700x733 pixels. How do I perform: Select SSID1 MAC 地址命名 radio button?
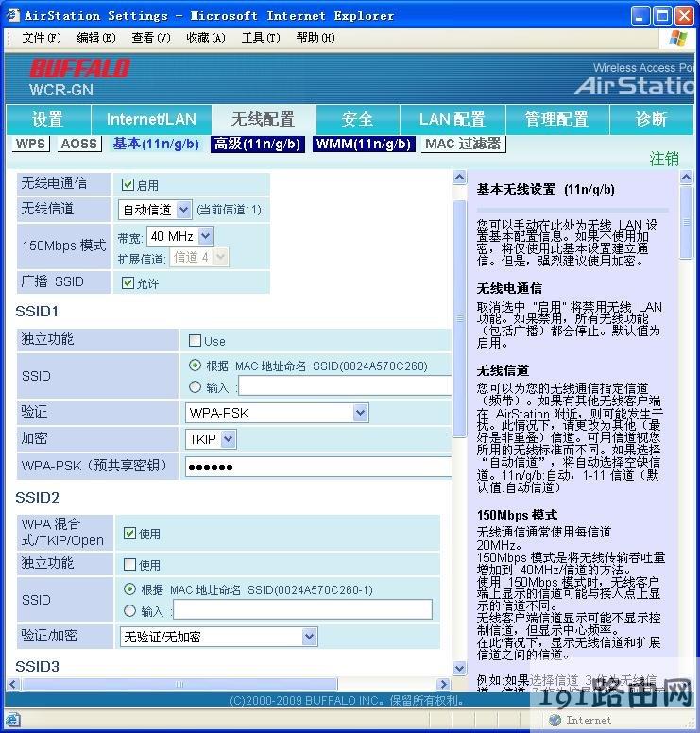195,366
